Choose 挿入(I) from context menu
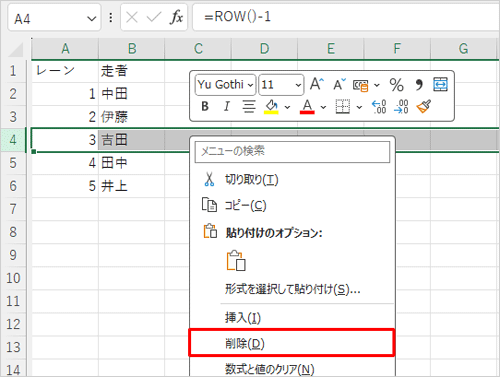This screenshot has width=500, height=377. tap(292, 317)
